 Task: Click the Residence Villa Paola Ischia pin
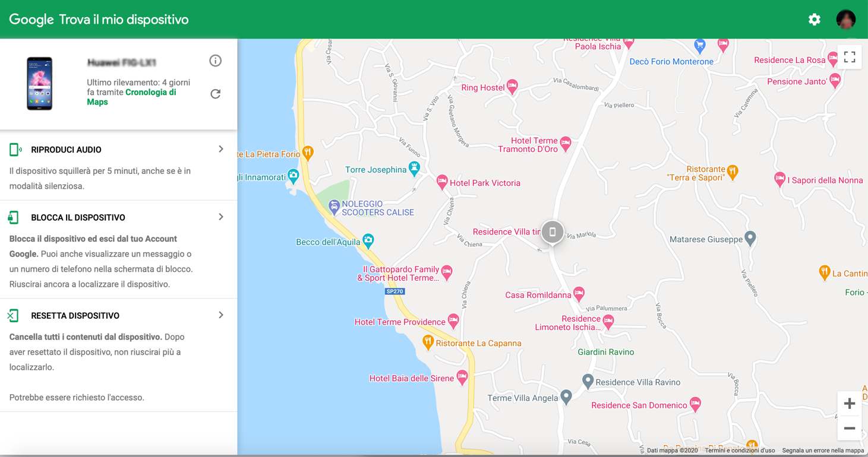pos(629,43)
